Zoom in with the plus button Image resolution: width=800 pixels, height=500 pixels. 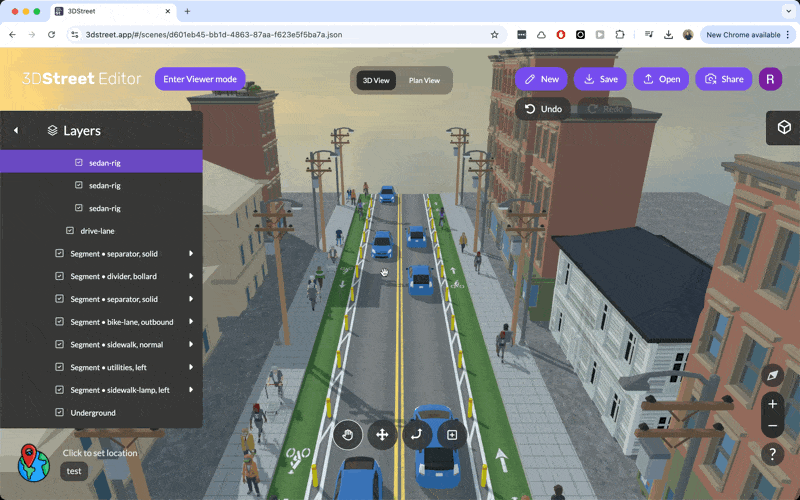pos(771,404)
